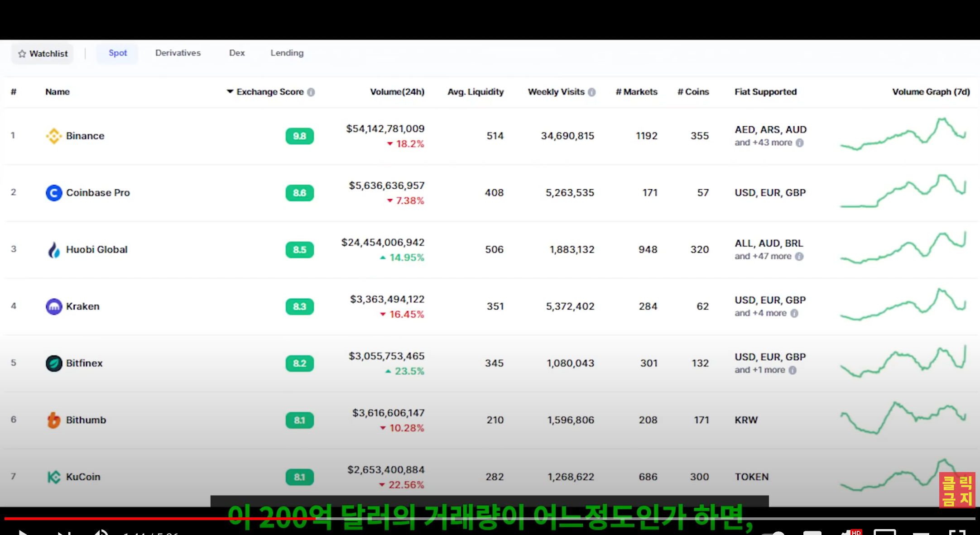Click Binance volume $54,142,781,009

click(385, 129)
